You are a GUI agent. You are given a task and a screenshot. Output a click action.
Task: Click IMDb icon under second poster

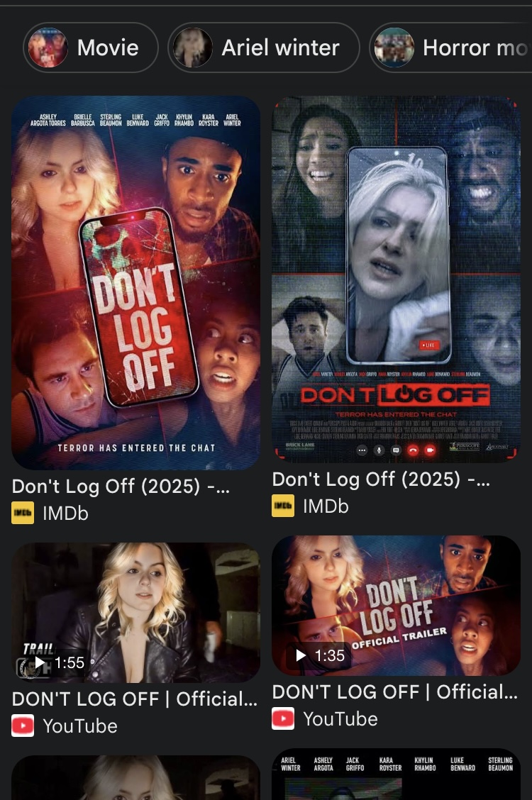[283, 506]
